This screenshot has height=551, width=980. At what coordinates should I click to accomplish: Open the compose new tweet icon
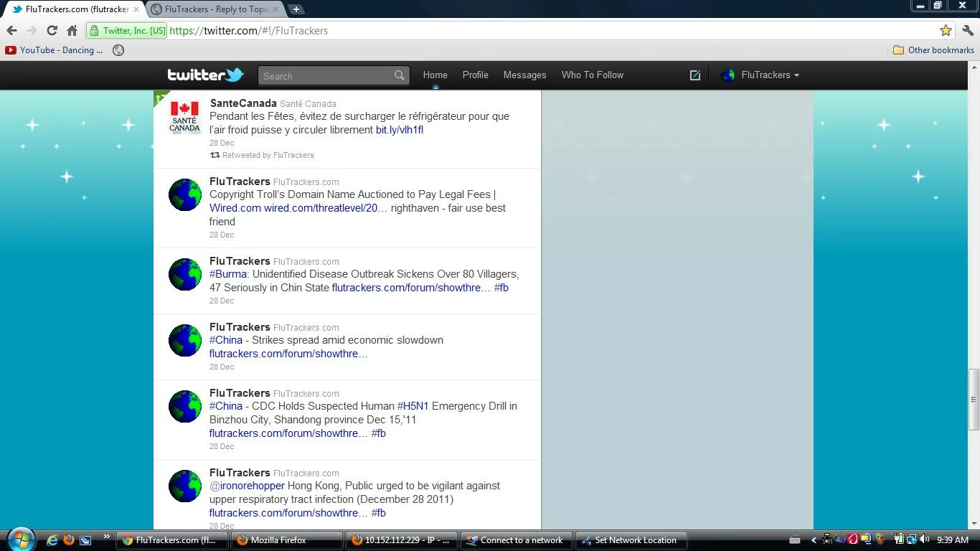[x=694, y=75]
